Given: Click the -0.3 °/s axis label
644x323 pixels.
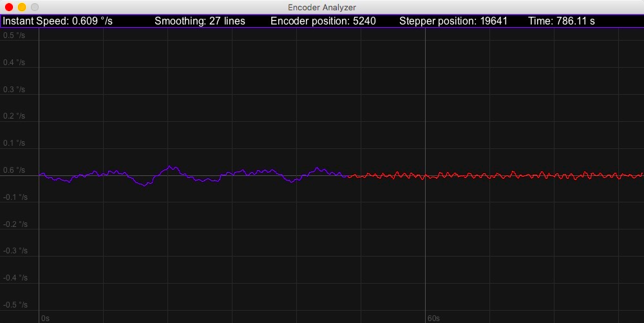Looking at the screenshot, I should [15, 251].
